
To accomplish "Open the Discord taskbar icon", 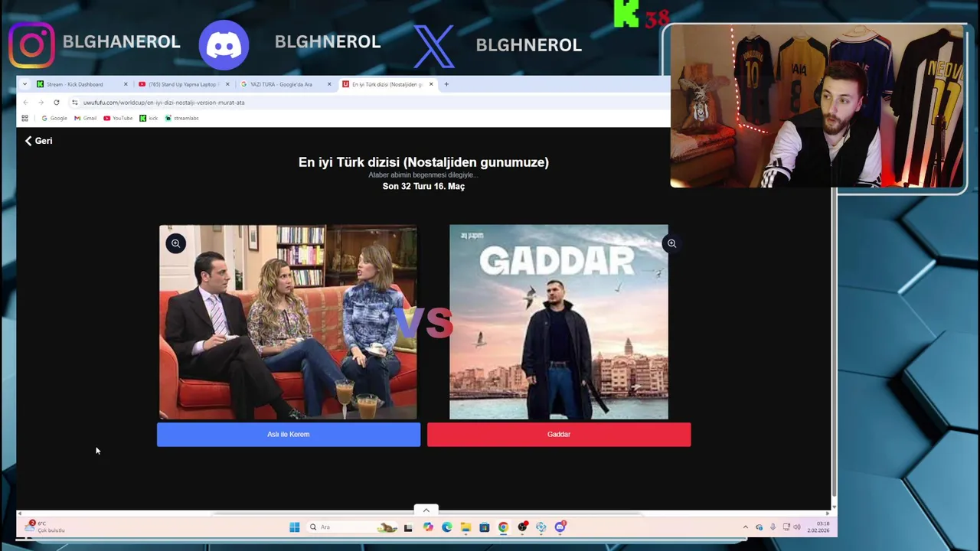I will pyautogui.click(x=560, y=527).
